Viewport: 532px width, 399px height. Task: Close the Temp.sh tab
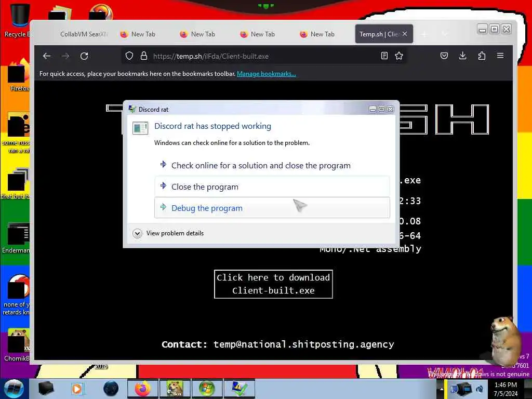tap(405, 34)
